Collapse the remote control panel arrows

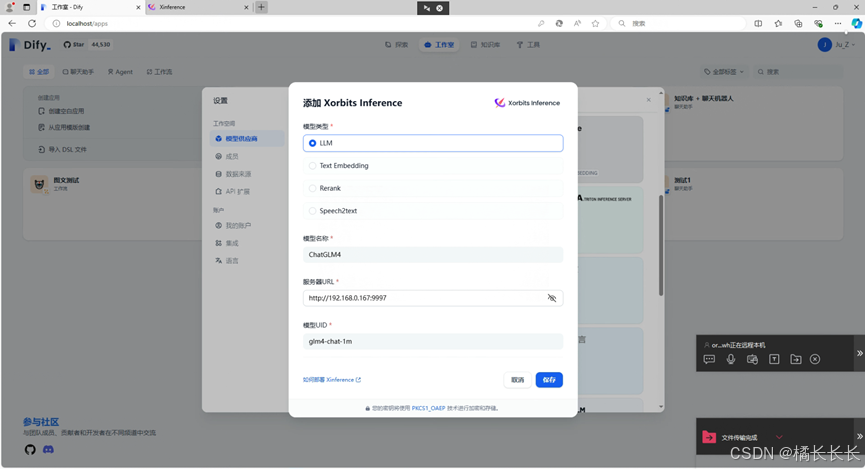click(859, 353)
